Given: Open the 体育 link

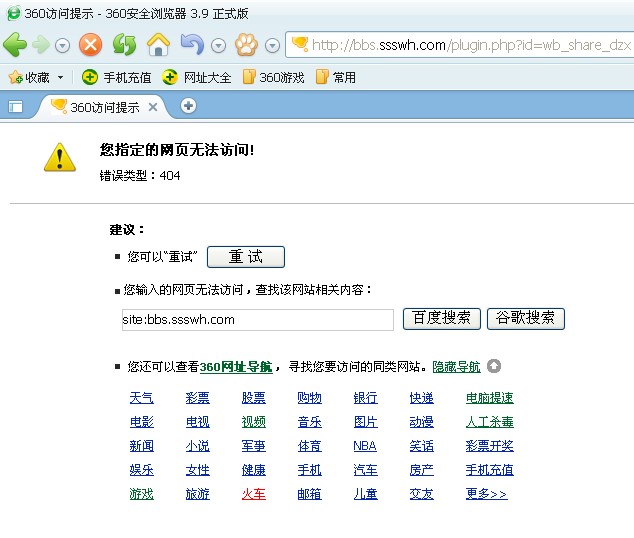Looking at the screenshot, I should tap(309, 446).
